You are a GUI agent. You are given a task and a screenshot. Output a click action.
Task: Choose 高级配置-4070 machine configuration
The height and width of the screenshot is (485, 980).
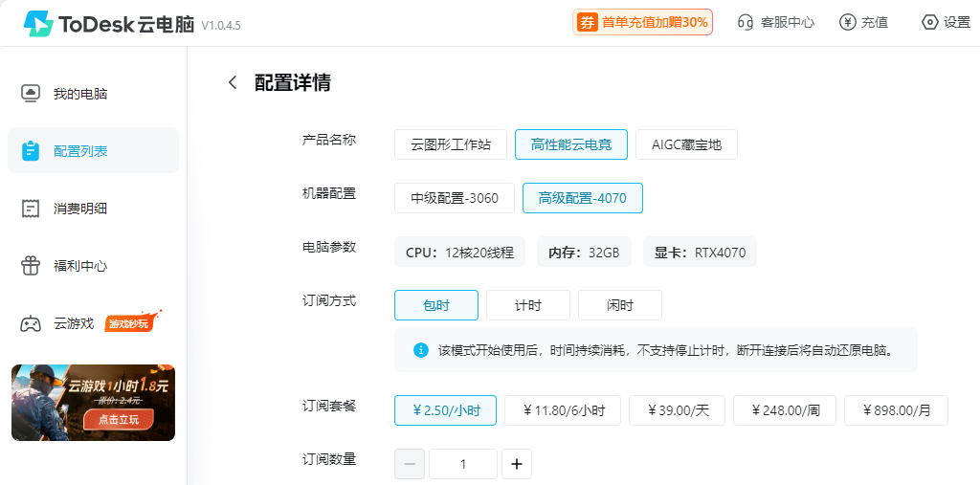[583, 198]
